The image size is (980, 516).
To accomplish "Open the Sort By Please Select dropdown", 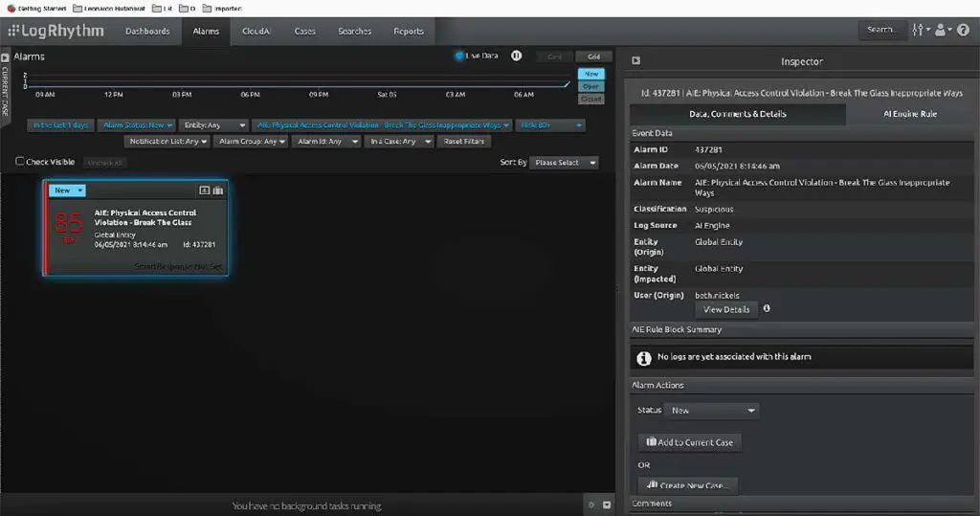I will point(565,163).
